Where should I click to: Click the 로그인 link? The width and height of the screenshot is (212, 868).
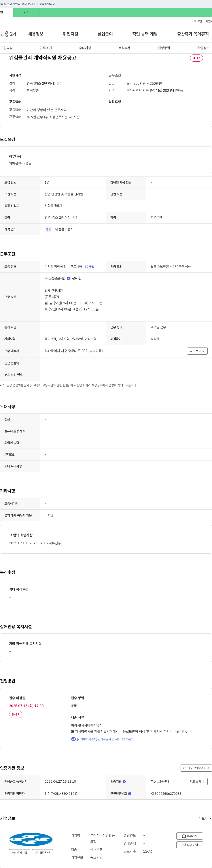click(198, 21)
